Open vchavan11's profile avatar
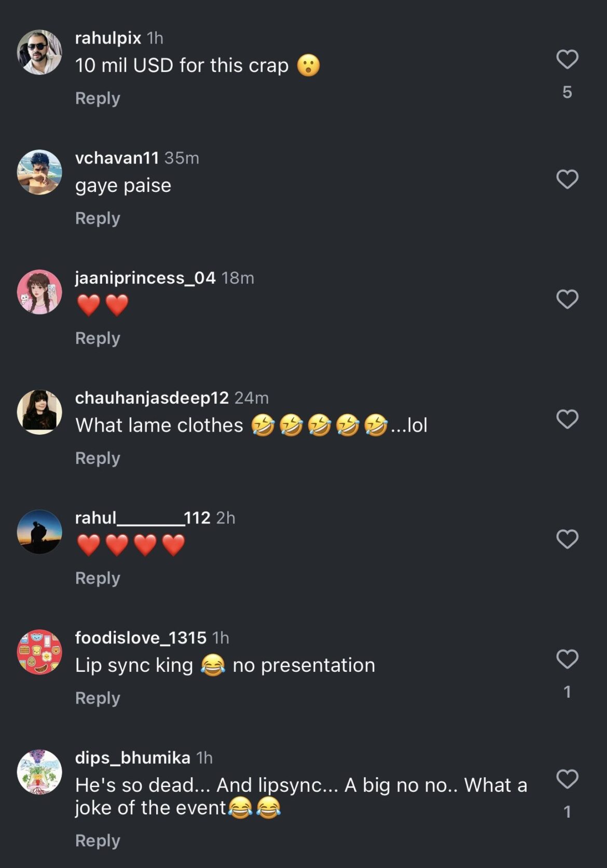This screenshot has width=607, height=868. (39, 172)
